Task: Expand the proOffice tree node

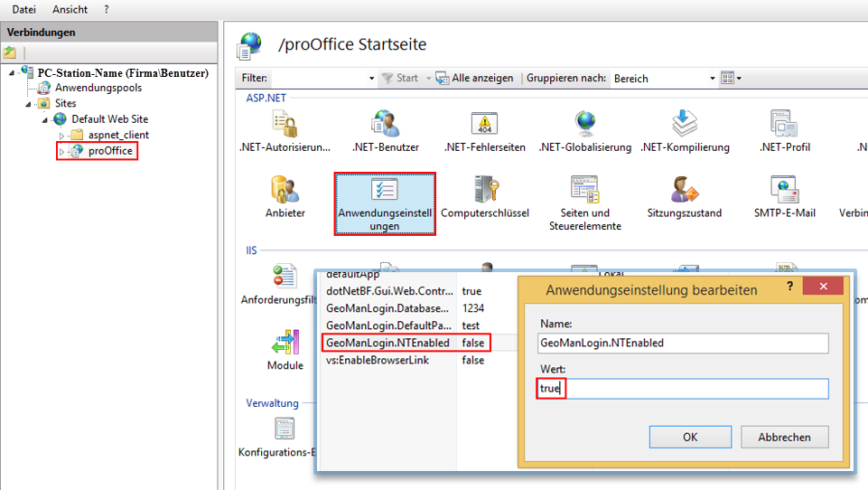Action: pos(61,152)
